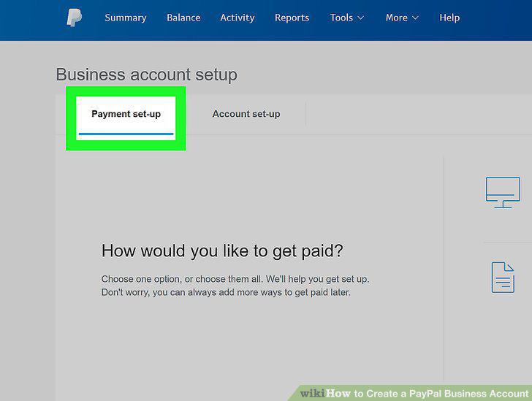Expand the chevron arrow beside Tools
Viewport: 532px width, 401px height.
click(361, 18)
